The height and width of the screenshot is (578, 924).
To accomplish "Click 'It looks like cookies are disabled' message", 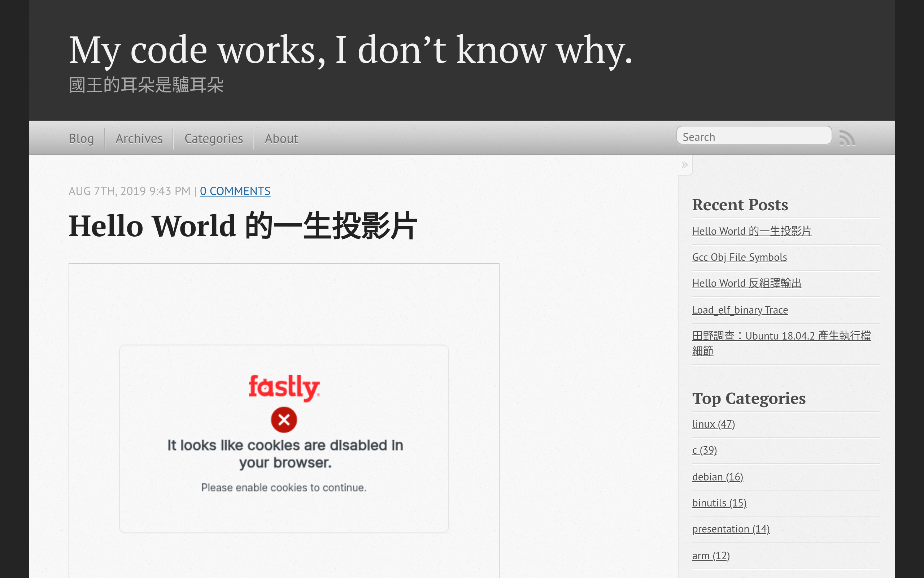I will click(x=285, y=454).
